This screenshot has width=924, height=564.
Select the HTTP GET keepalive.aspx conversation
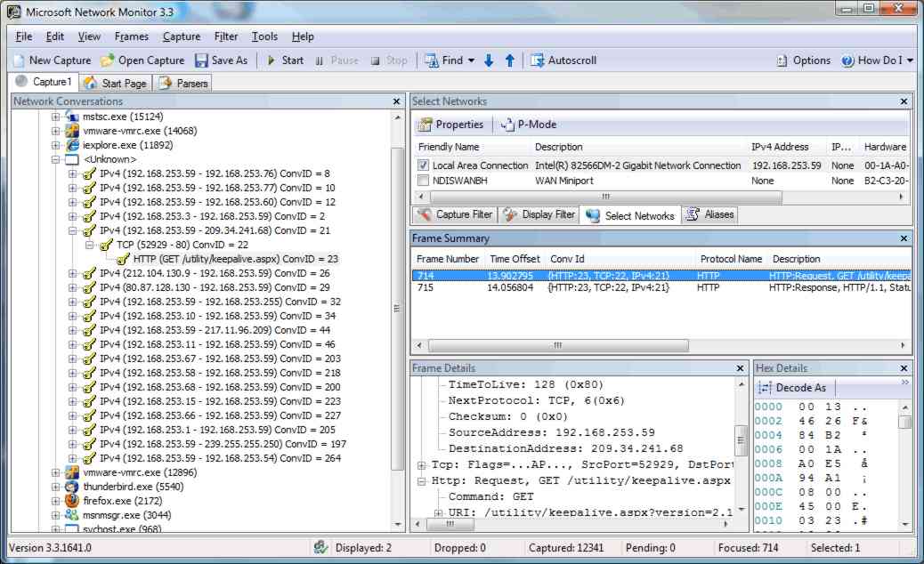[236, 259]
